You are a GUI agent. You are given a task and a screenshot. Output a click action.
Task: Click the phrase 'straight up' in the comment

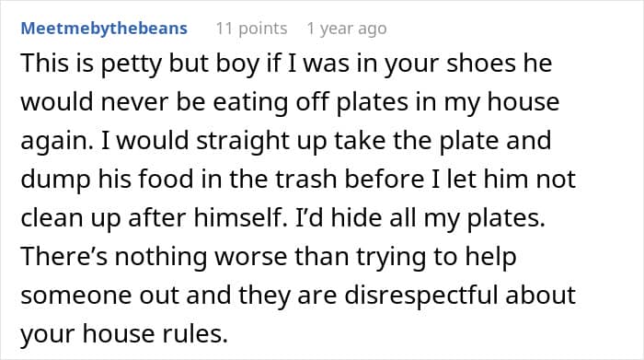pyautogui.click(x=261, y=141)
